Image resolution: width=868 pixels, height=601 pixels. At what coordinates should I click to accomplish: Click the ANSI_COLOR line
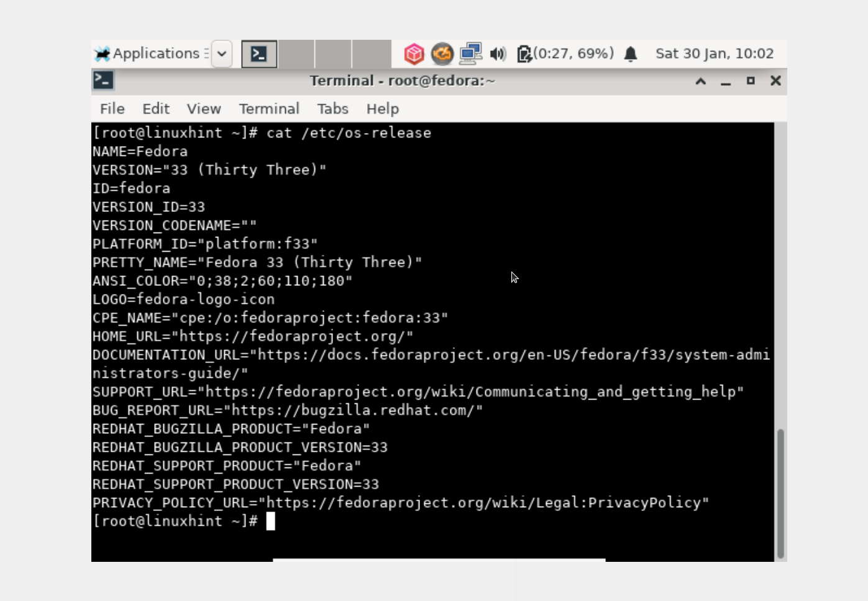[x=222, y=281]
